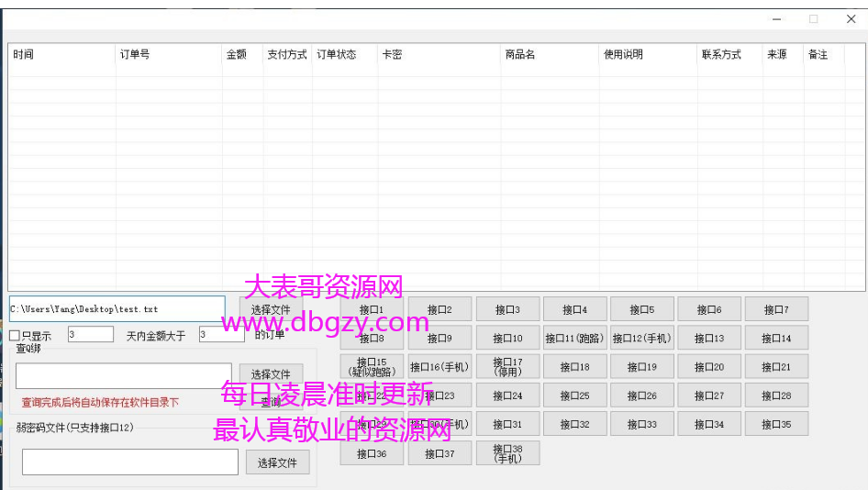868x490 pixels.
Task: Run the 接口11(跑路) interface button
Action: tap(574, 339)
